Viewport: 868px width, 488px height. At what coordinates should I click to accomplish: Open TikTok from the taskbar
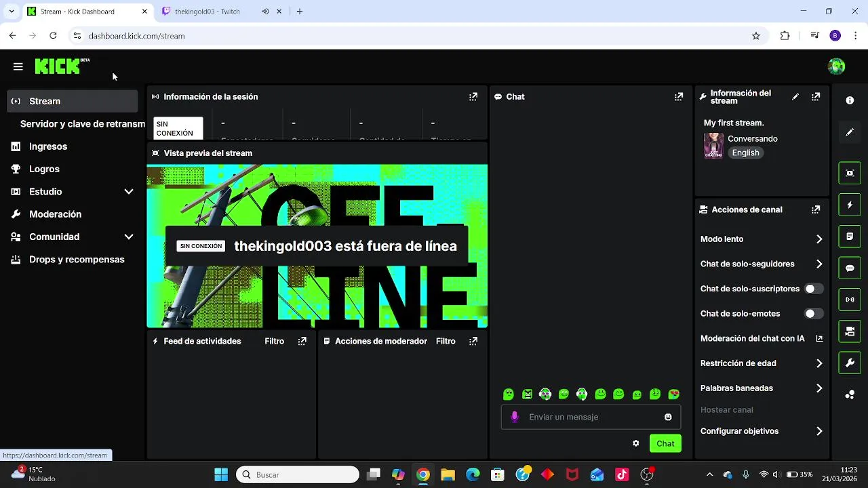(x=622, y=474)
